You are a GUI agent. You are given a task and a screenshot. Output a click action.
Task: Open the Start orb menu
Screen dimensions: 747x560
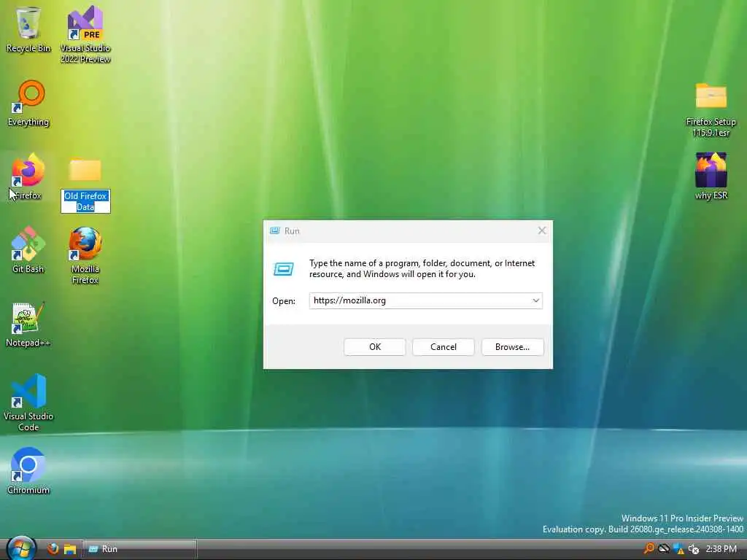(x=21, y=548)
